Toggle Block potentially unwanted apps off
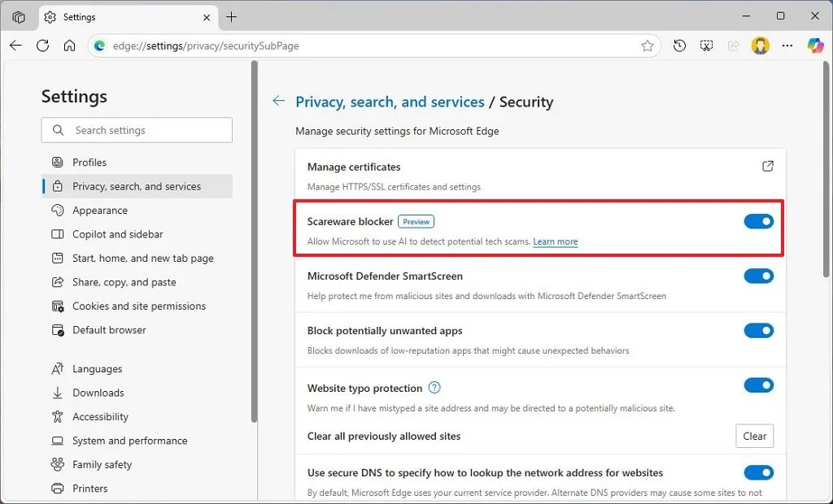Viewport: 833px width, 504px height. click(758, 330)
